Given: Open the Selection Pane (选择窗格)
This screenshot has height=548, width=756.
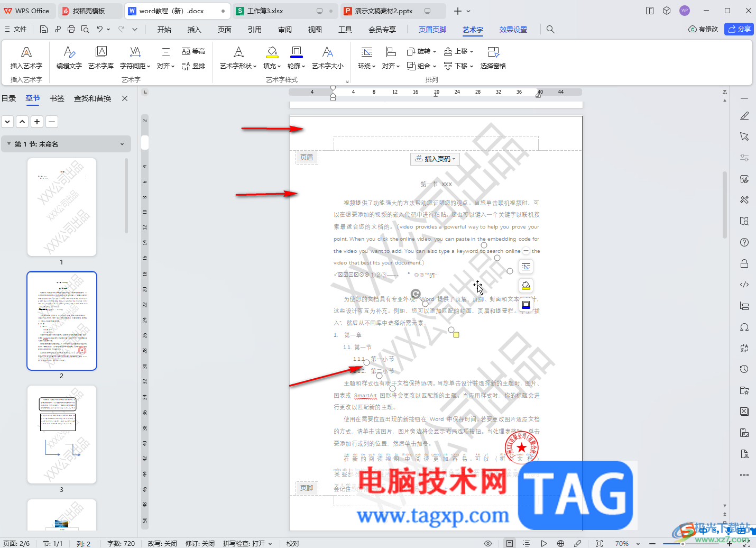Looking at the screenshot, I should (493, 57).
